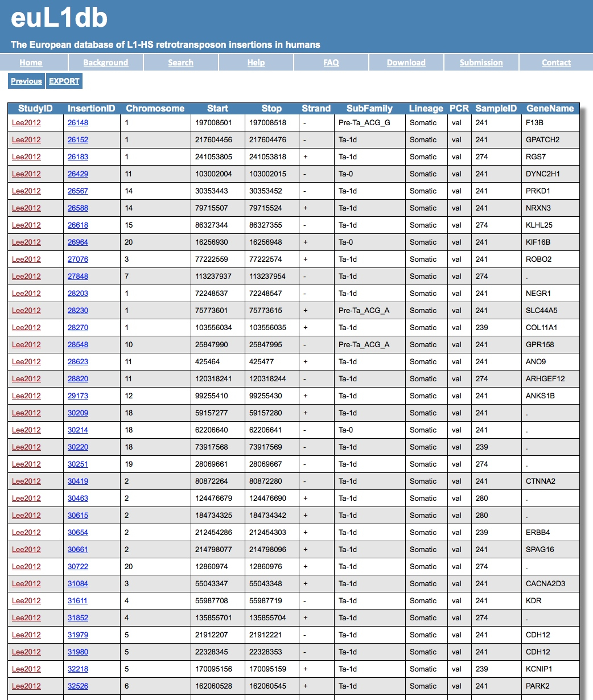Viewport: 593px width, 700px height.
Task: View insertion ID 31084
Action: (x=78, y=583)
